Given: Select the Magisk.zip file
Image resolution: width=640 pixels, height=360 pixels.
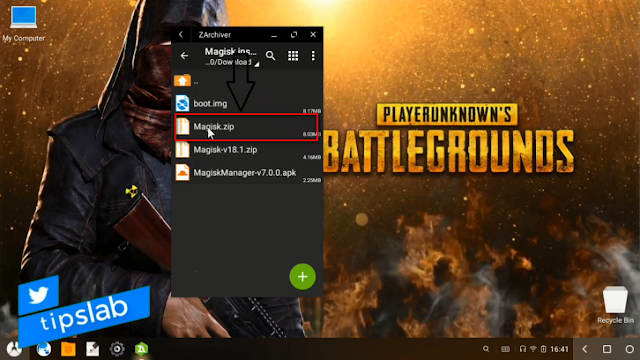Looking at the screenshot, I should [x=247, y=127].
